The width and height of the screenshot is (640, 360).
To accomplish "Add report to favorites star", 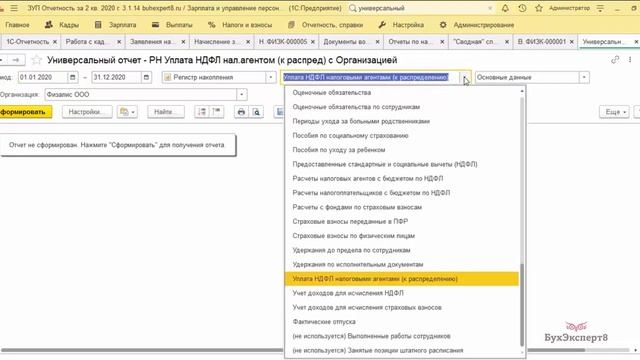I will pyautogui.click(x=37, y=60).
